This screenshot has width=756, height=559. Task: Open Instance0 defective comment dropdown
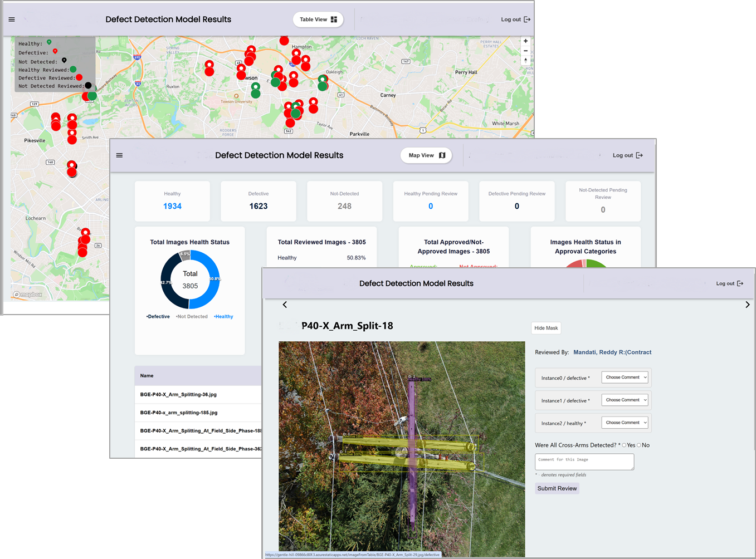click(x=625, y=377)
